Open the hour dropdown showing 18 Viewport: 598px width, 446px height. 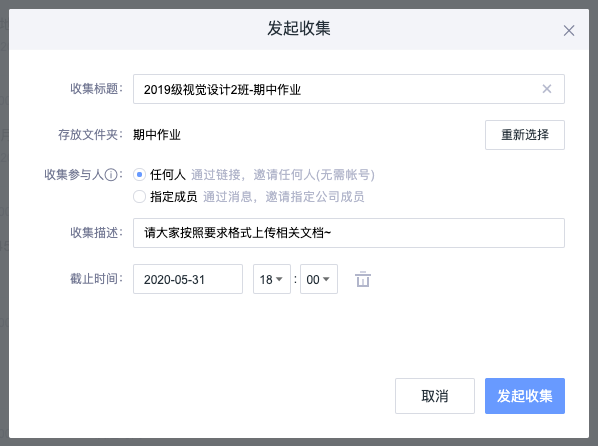point(272,279)
